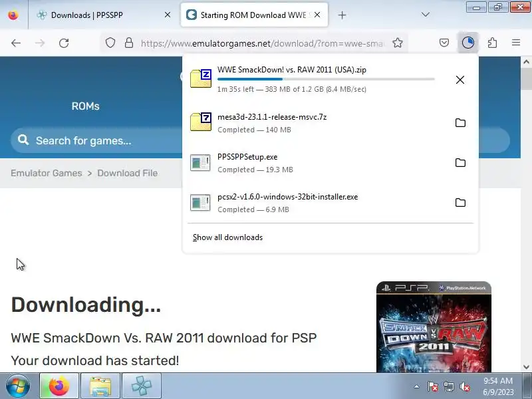Follow Emulator Games breadcrumb link

[x=46, y=173]
